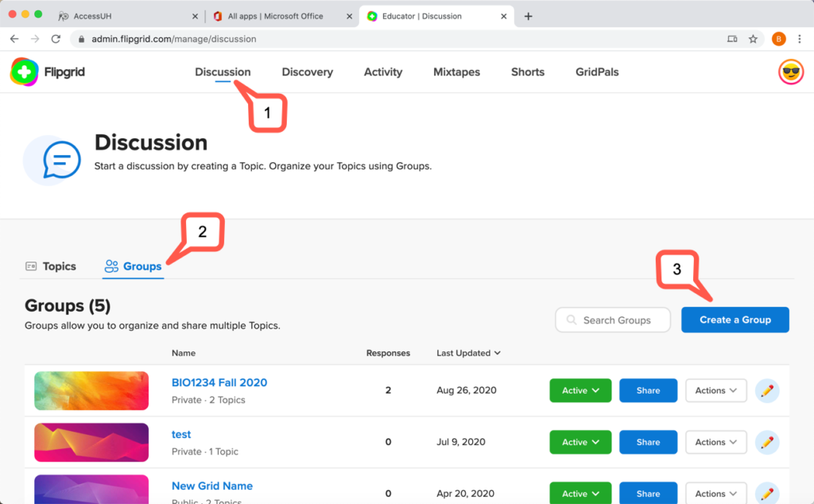Open the profile avatar with sunglasses
The width and height of the screenshot is (814, 504).
click(x=791, y=72)
